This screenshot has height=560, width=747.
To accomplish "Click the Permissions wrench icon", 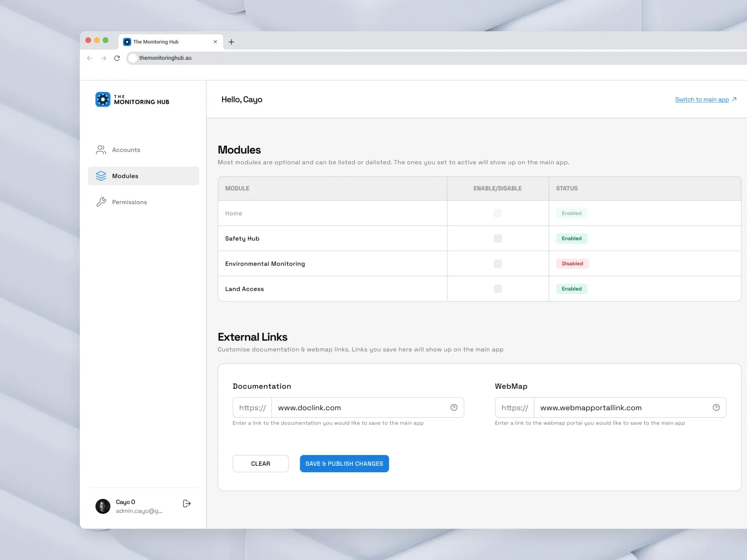I will click(x=101, y=202).
